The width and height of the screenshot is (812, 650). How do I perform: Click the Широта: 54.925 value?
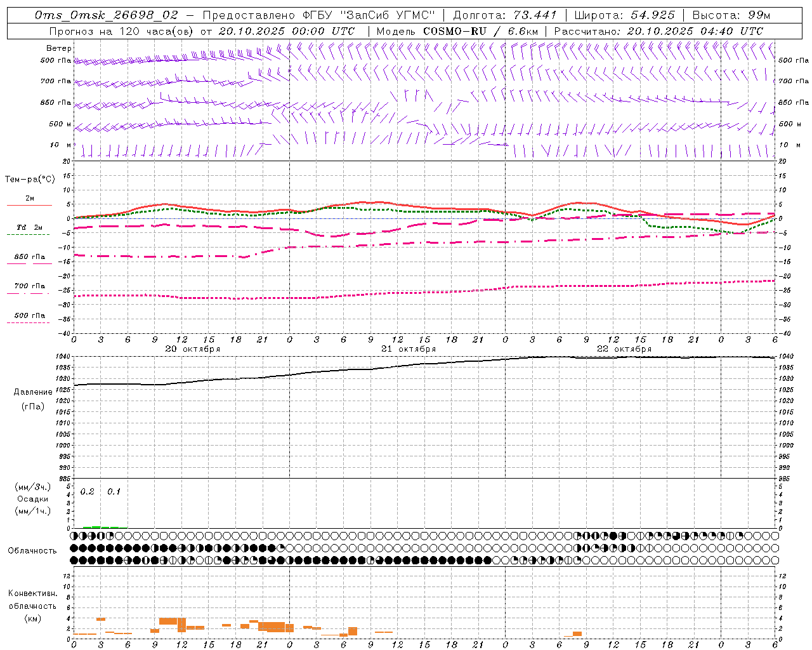(x=624, y=15)
